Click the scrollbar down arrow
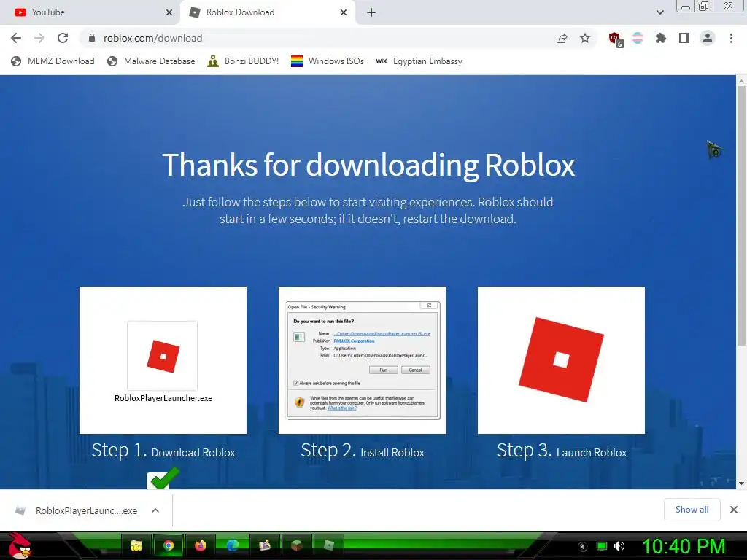The height and width of the screenshot is (560, 747). pos(741,483)
